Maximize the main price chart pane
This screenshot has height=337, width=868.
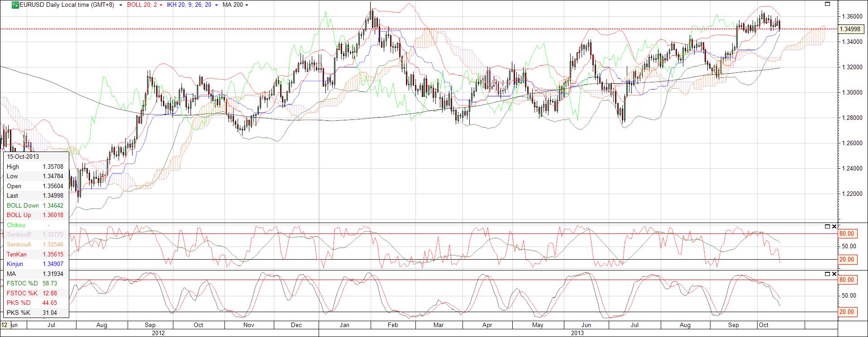tap(828, 4)
